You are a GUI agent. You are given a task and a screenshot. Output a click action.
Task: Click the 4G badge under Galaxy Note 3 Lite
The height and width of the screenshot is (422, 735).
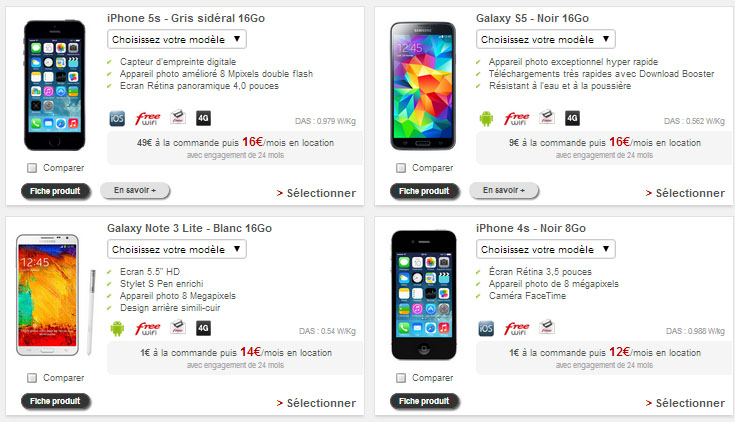pyautogui.click(x=203, y=328)
